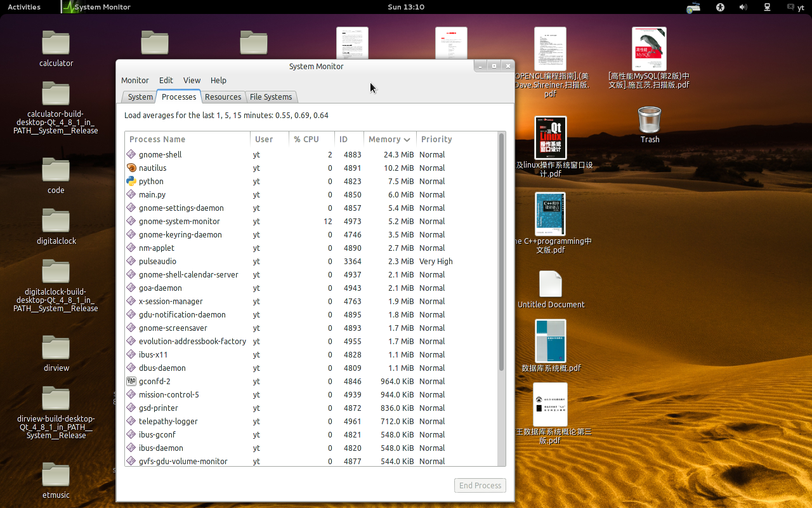Click the python process icon

pyautogui.click(x=131, y=181)
